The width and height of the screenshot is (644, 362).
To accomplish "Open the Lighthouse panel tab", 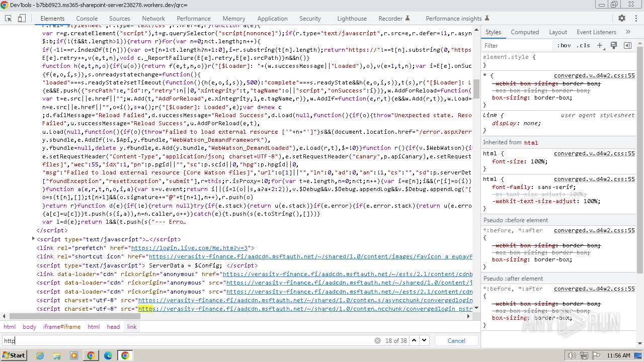I will (x=352, y=19).
